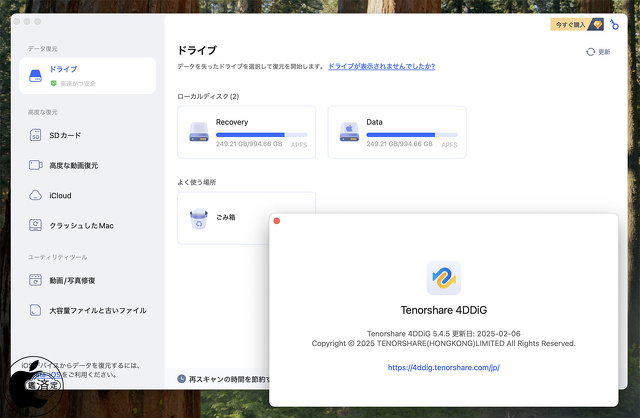Click the Data disk usage bar

pyautogui.click(x=412, y=135)
